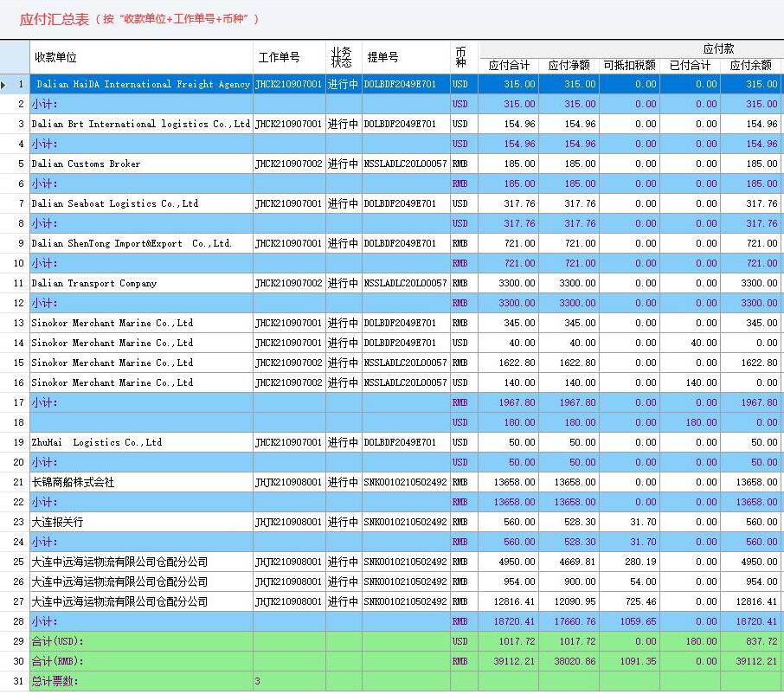Sort by the 应付合计 column header
This screenshot has height=694, width=784.
pyautogui.click(x=509, y=65)
